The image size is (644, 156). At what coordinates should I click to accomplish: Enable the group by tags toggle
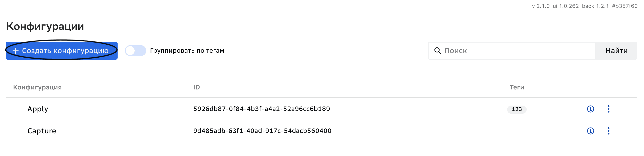click(136, 51)
